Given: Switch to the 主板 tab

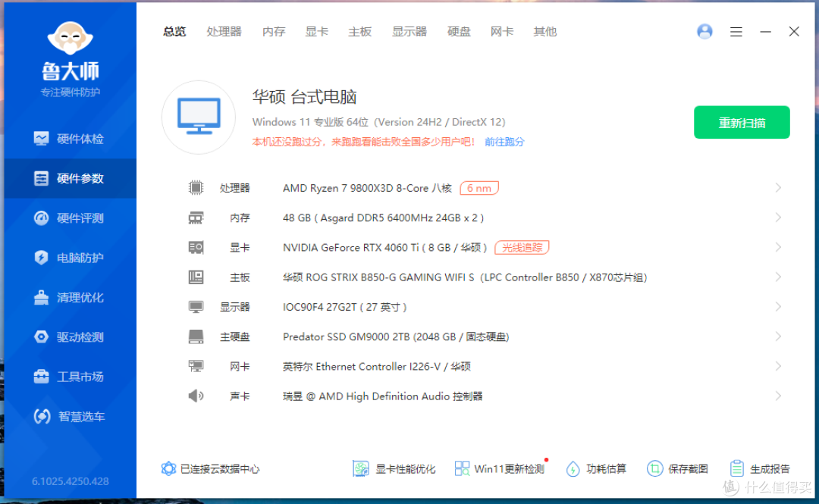Looking at the screenshot, I should click(359, 31).
